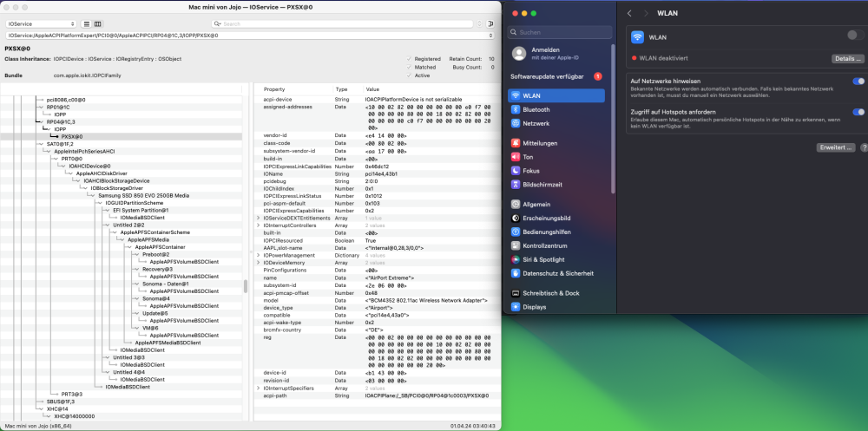This screenshot has width=868, height=431.
Task: Collapse the AppleAPFSContainer tree node
Action: point(131,247)
